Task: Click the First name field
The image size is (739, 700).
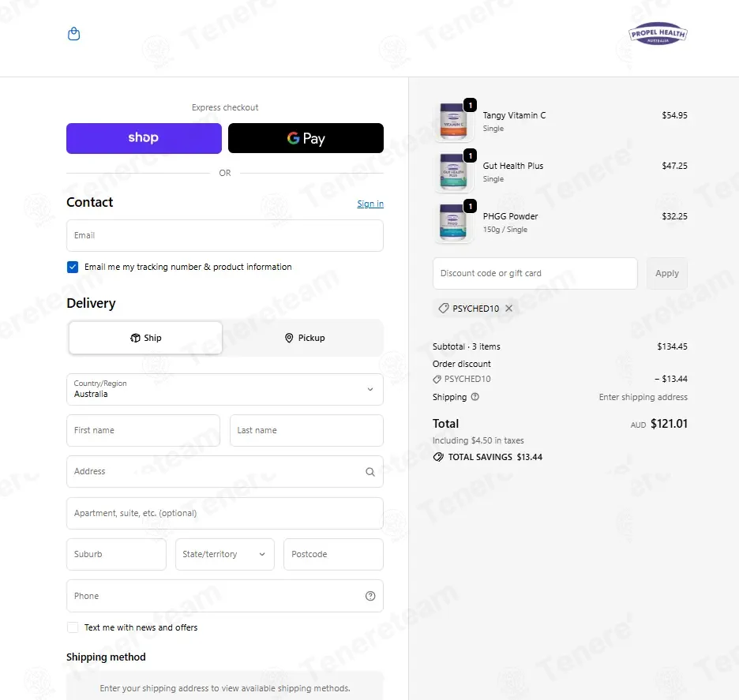Action: pyautogui.click(x=143, y=431)
